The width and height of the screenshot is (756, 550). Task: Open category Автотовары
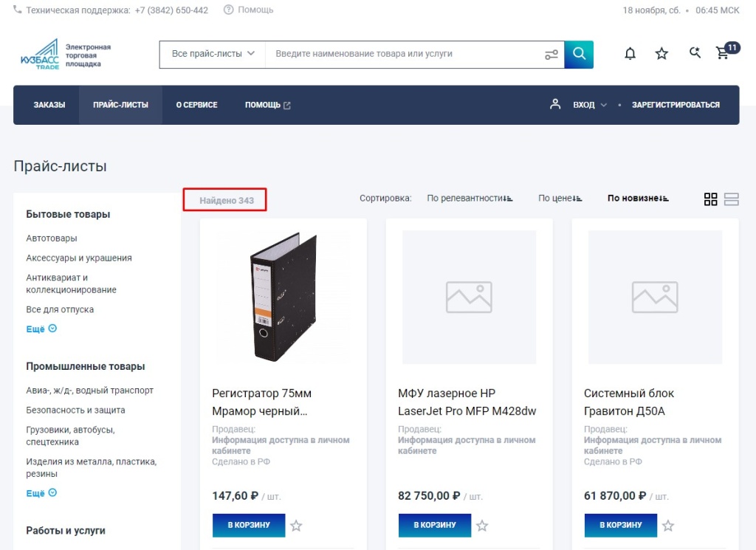[x=52, y=238]
